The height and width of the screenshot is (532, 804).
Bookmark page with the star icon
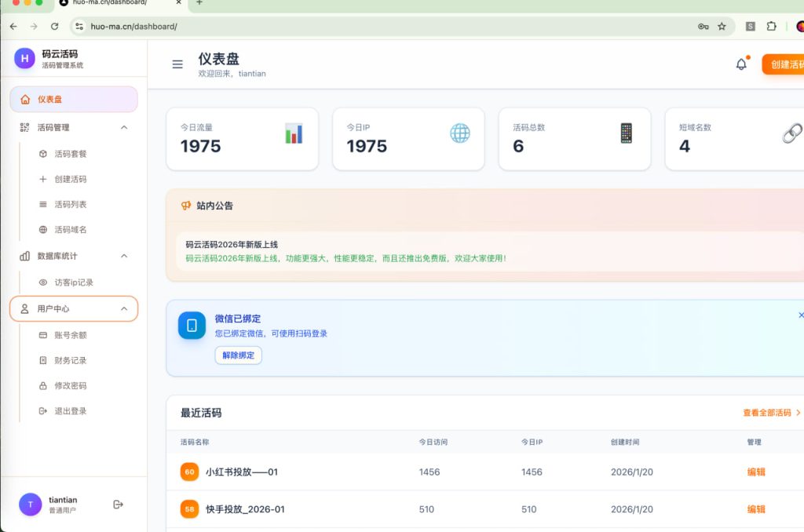click(722, 26)
